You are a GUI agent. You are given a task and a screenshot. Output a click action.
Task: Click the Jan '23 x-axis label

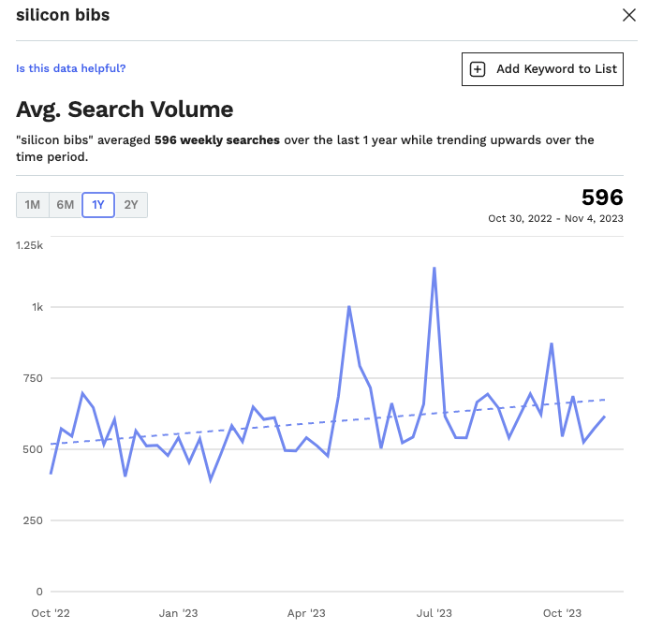pos(178,613)
